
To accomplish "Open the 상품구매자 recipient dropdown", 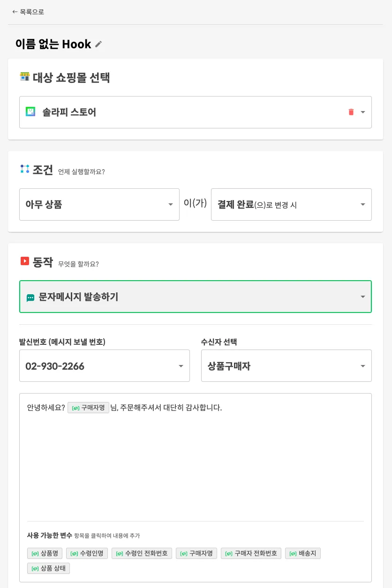I will pos(362,366).
